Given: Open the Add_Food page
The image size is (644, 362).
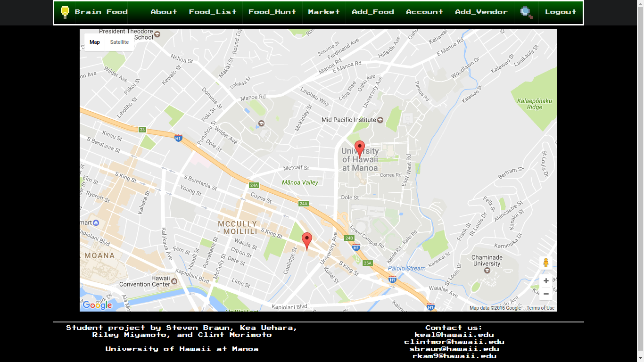Looking at the screenshot, I should pyautogui.click(x=373, y=12).
